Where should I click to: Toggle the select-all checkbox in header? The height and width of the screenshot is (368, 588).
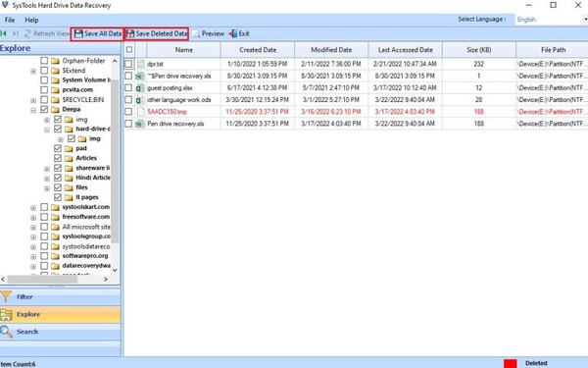(x=129, y=50)
